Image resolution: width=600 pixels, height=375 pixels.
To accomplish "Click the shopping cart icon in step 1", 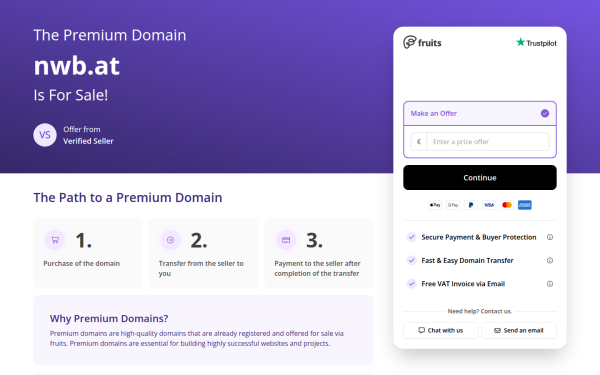I will click(55, 240).
